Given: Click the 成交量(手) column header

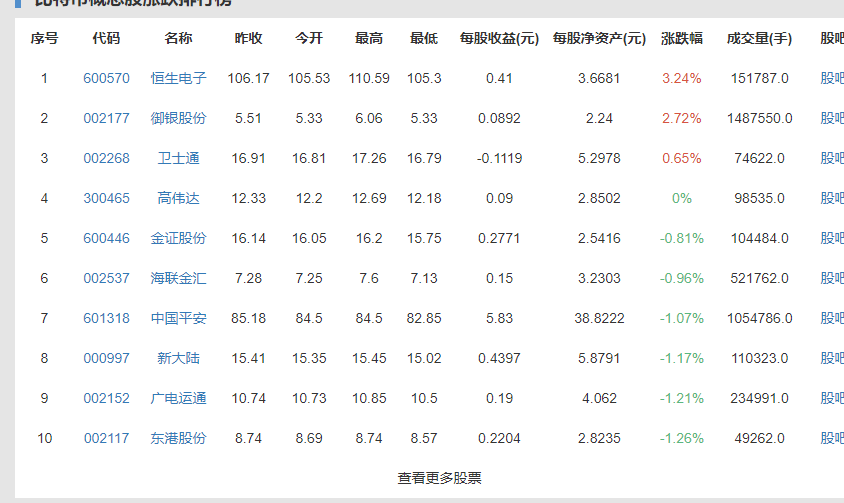Looking at the screenshot, I should click(x=759, y=39).
